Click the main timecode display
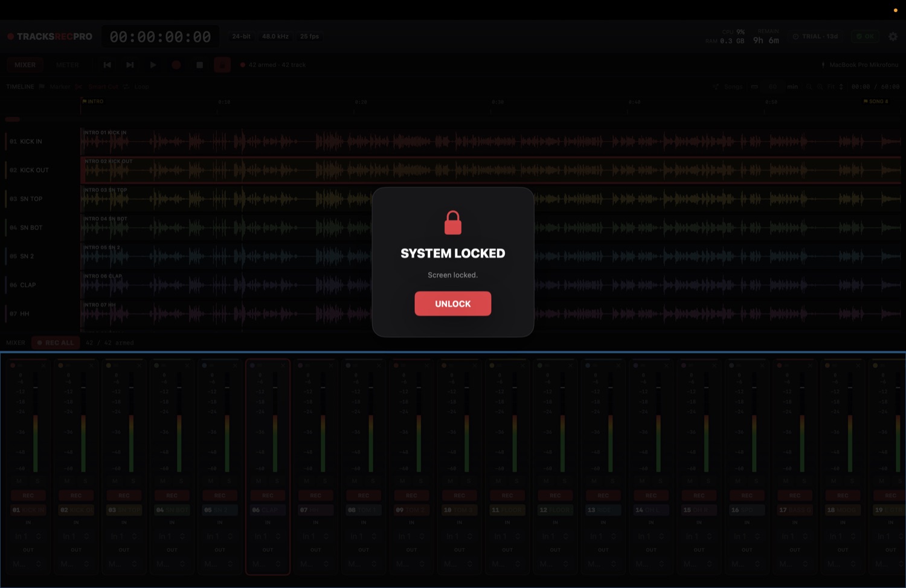This screenshot has width=906, height=588. click(x=160, y=37)
